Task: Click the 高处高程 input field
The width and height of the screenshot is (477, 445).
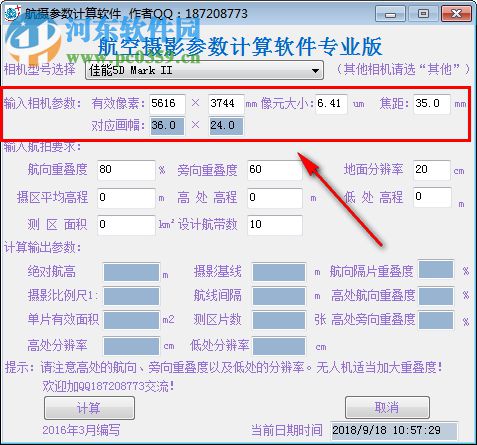Action: [x=275, y=198]
